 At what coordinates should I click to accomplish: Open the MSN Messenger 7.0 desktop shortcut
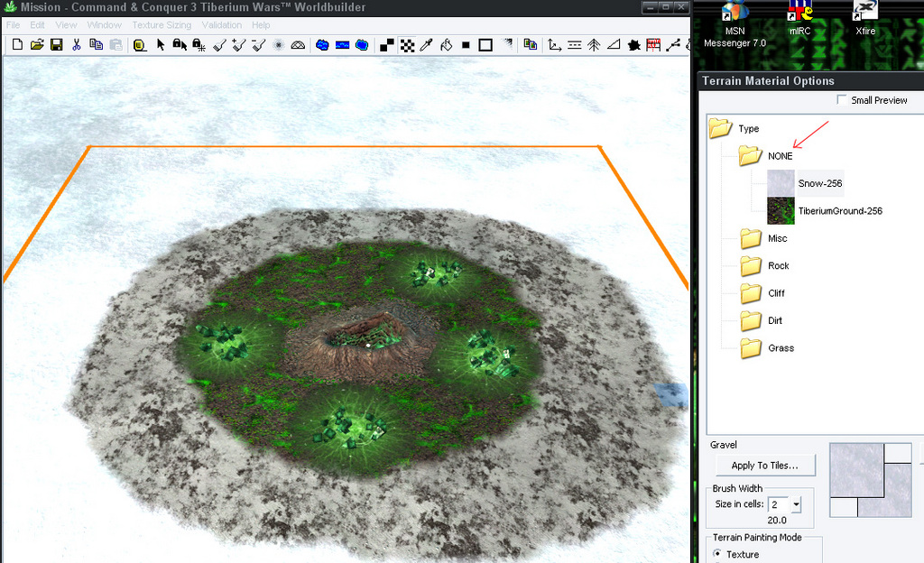tap(735, 24)
